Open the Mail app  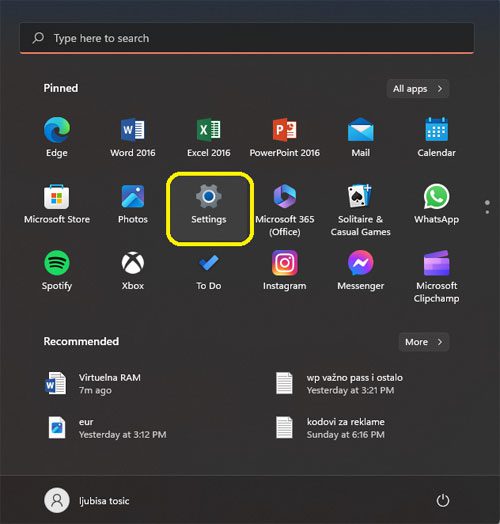pyautogui.click(x=361, y=137)
